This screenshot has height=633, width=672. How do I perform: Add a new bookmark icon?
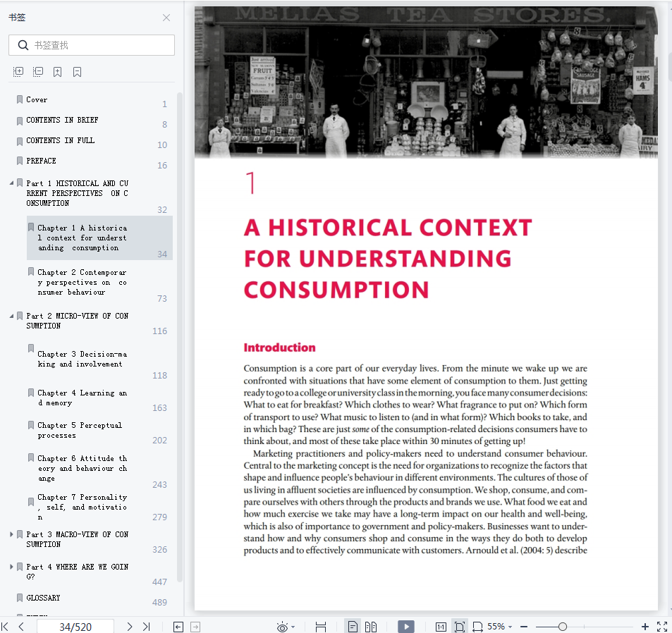coord(57,71)
